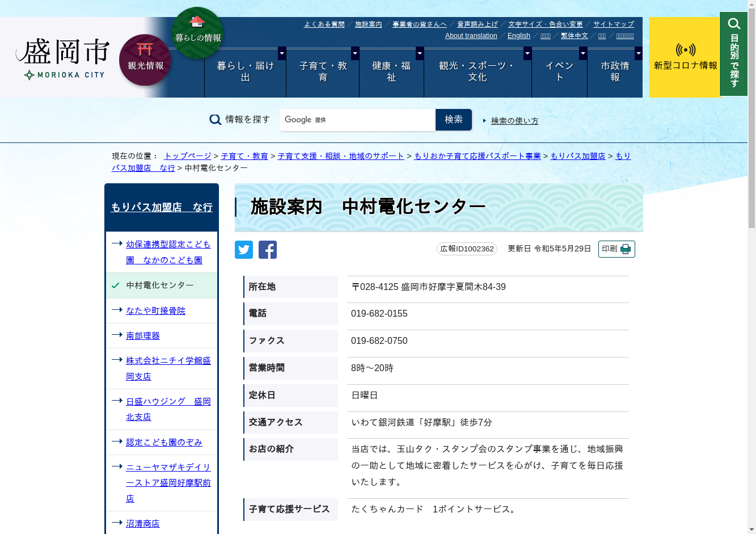This screenshot has width=756, height=534.
Task: Click the vertical page scrollbar thumb
Action: [751, 119]
